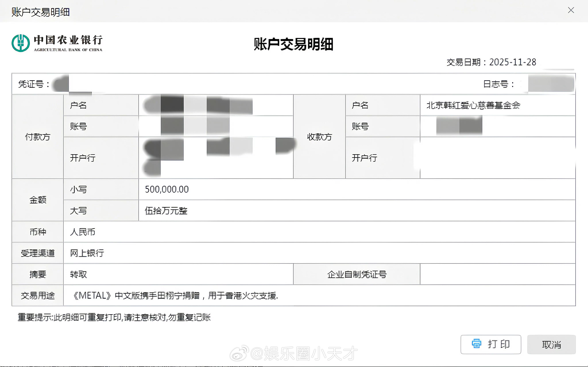Click the Weibo logo watermark
The image size is (588, 367).
pos(239,353)
